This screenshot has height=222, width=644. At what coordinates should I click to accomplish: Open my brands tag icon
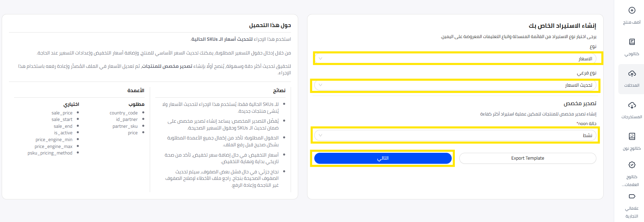(x=632, y=196)
